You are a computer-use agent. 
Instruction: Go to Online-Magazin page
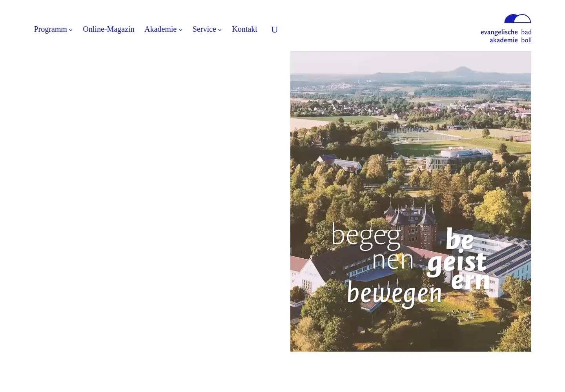click(x=108, y=29)
